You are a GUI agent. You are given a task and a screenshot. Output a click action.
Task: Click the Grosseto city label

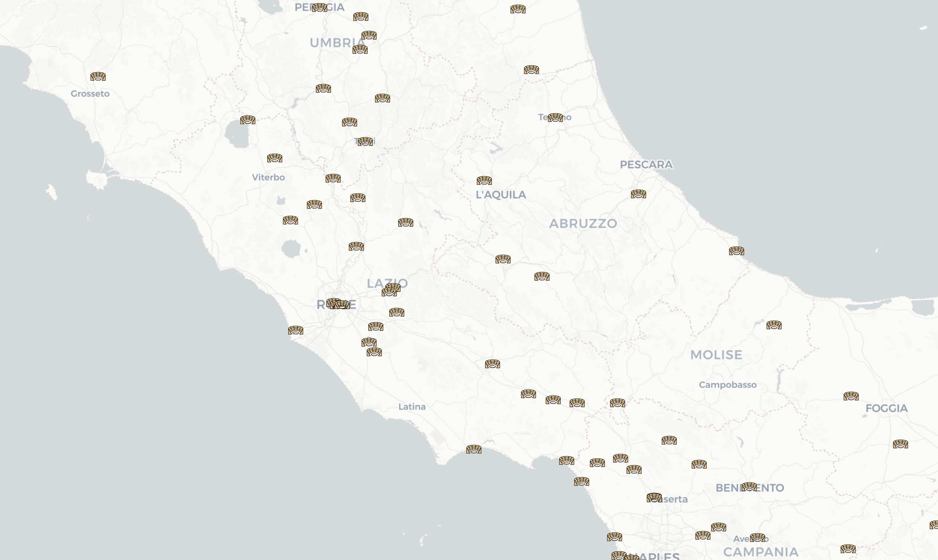click(90, 94)
